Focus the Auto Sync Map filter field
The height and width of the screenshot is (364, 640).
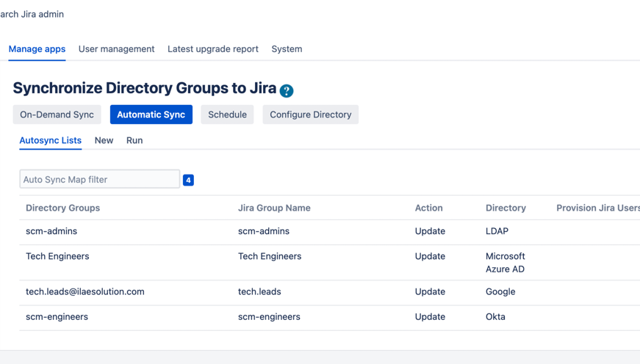(99, 179)
